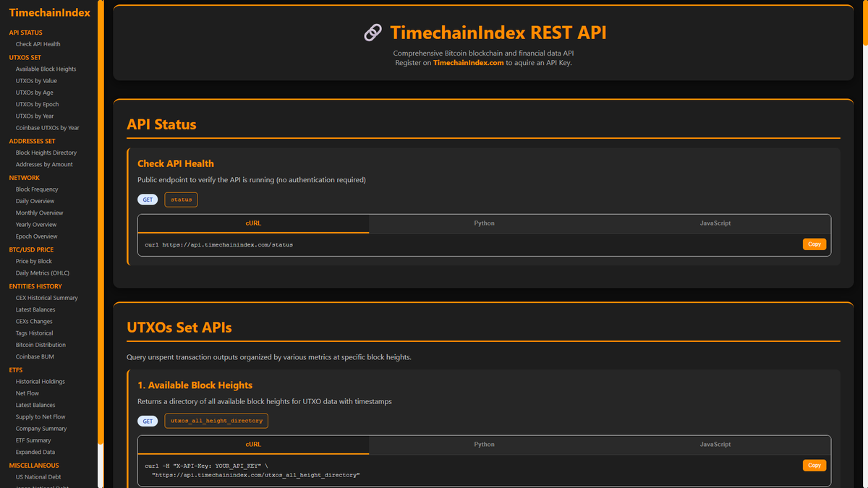The image size is (868, 488).
Task: Click the ETFS sidebar heading
Action: (x=16, y=370)
